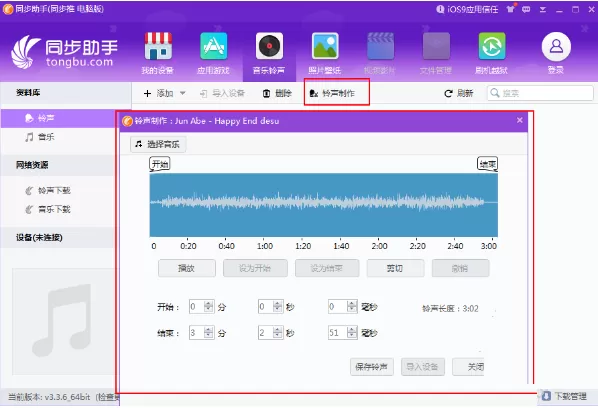The width and height of the screenshot is (598, 408).
Task: Adjust the end seconds stepper
Action: [278, 333]
